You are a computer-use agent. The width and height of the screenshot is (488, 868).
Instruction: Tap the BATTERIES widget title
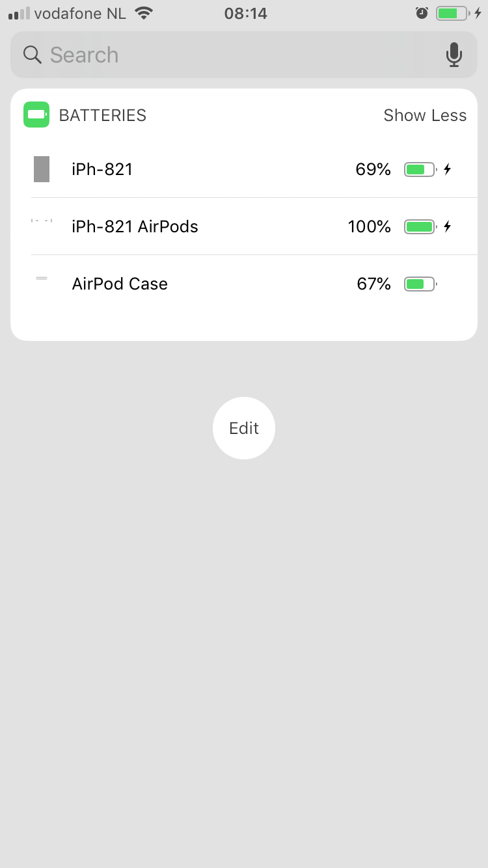click(103, 115)
